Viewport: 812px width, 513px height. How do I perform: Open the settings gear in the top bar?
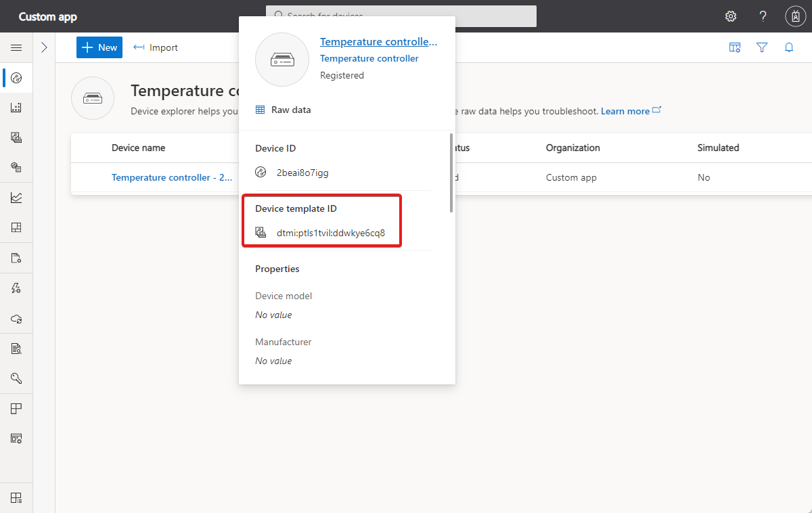731,16
